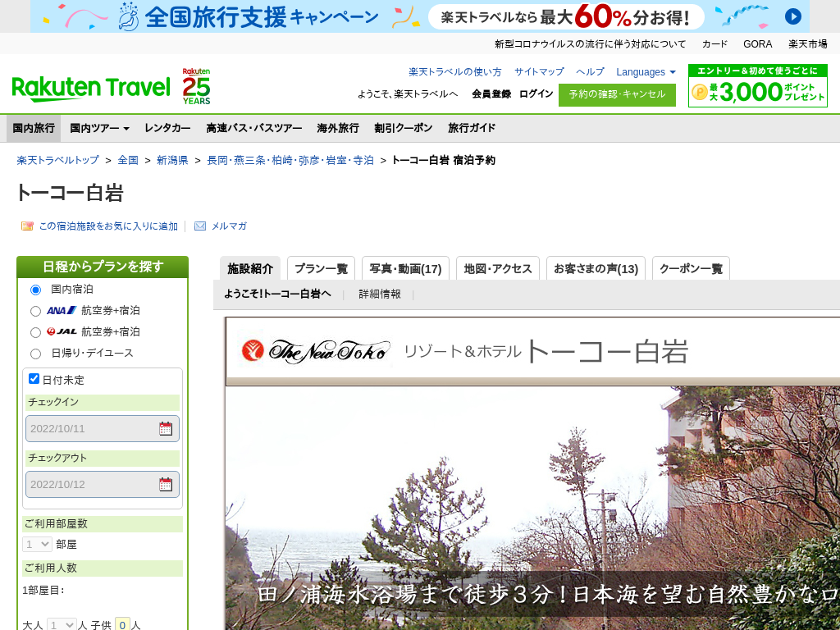Click the 子供 children count field
The width and height of the screenshot is (840, 630).
(x=122, y=624)
